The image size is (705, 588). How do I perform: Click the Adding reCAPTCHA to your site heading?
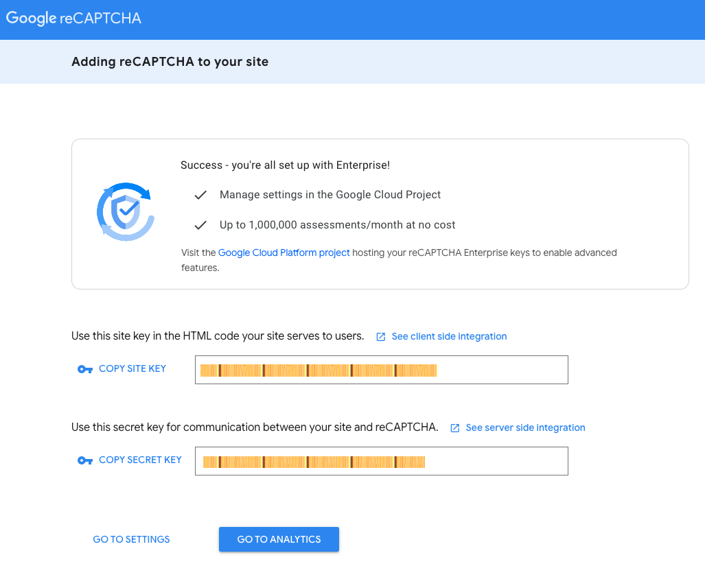(170, 62)
